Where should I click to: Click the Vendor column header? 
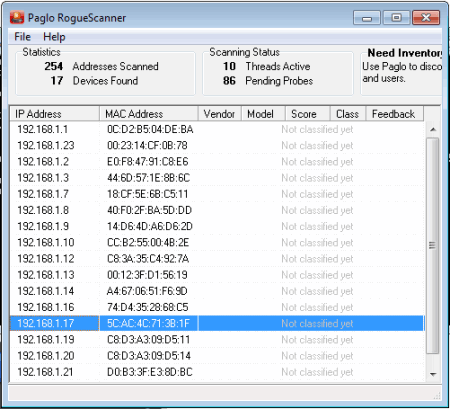[x=219, y=114]
